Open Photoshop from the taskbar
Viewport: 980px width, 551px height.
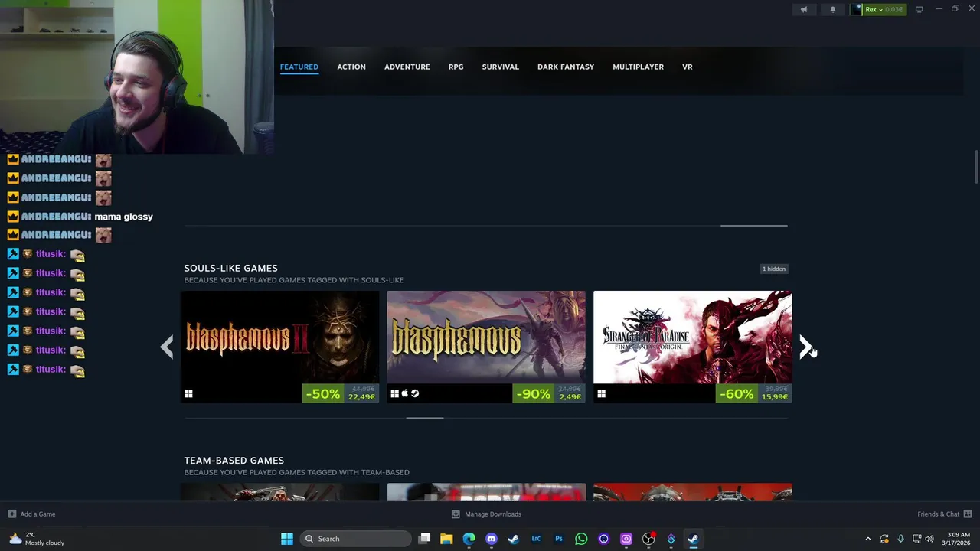(x=559, y=539)
